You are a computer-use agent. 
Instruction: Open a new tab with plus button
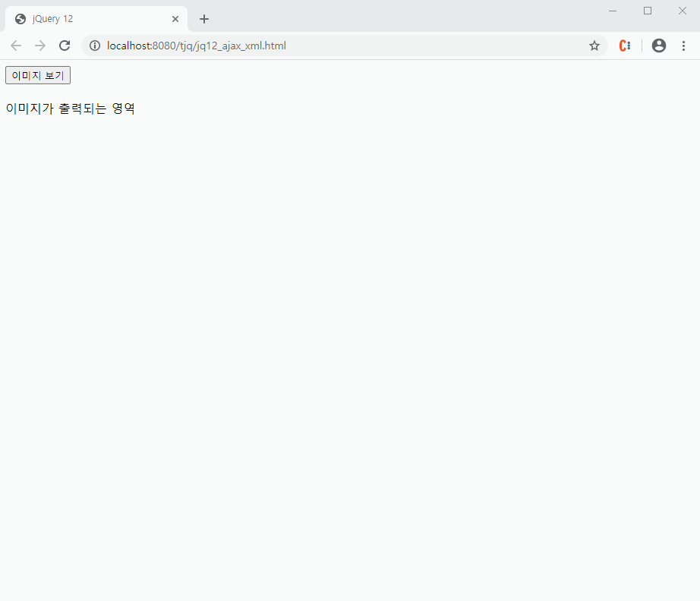click(204, 19)
